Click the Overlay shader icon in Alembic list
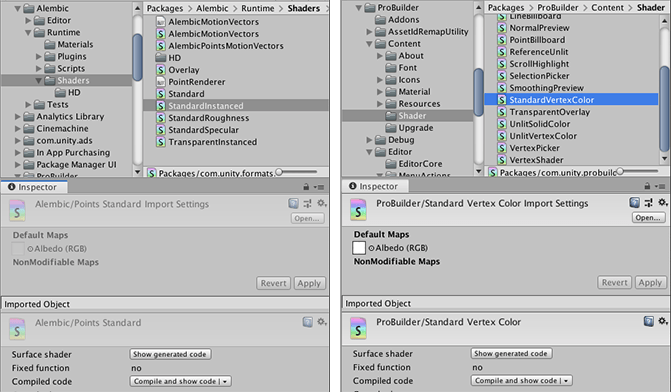This screenshot has width=671, height=392. (x=160, y=70)
